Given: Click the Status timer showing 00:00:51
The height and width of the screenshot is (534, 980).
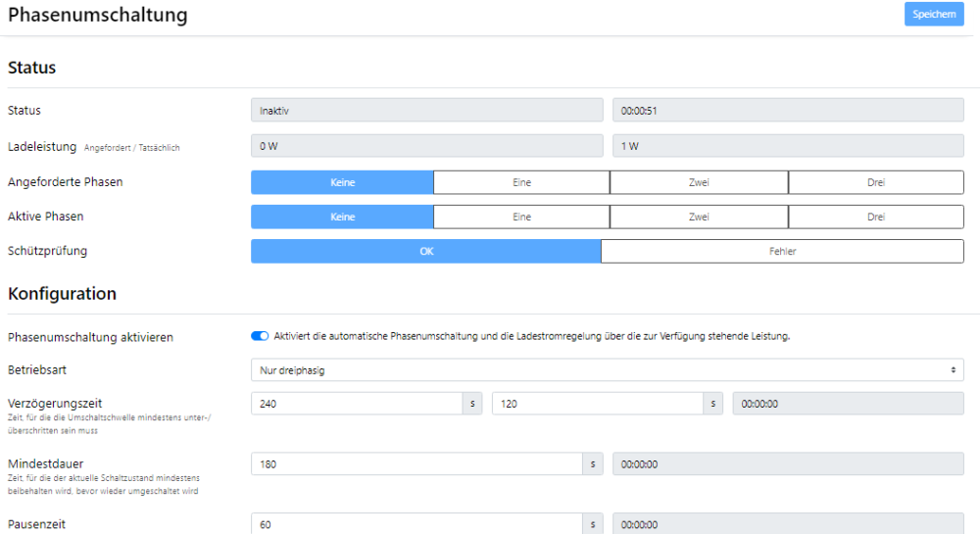Looking at the screenshot, I should (787, 111).
